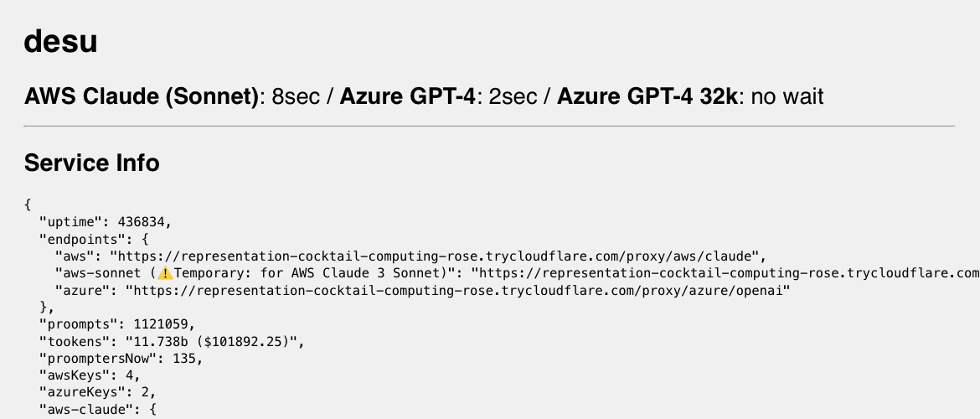Click the Service Info heading
Viewport: 980px width, 419px height.
[92, 163]
